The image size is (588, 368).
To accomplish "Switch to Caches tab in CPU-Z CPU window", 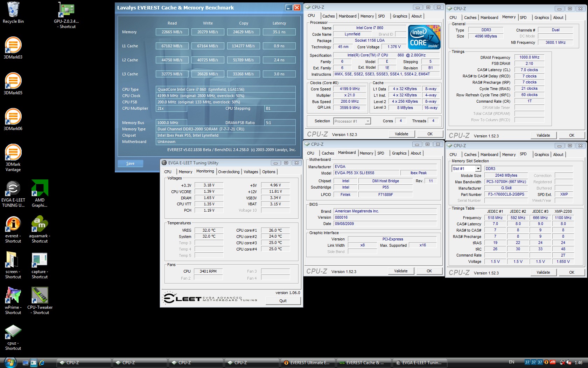I will [x=329, y=16].
